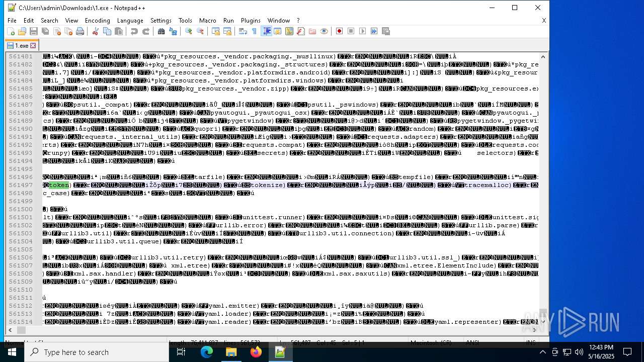This screenshot has width=644, height=362.
Task: Toggle indent guide display
Action: [x=267, y=31]
